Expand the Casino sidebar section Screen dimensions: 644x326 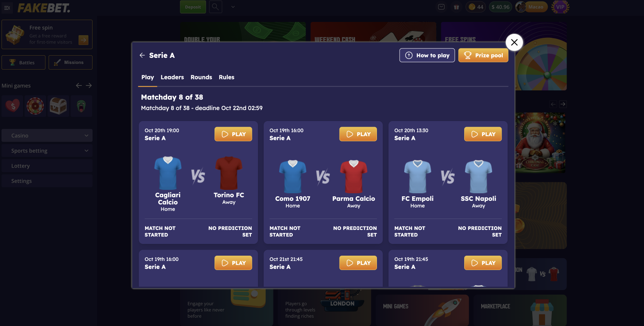pos(47,135)
